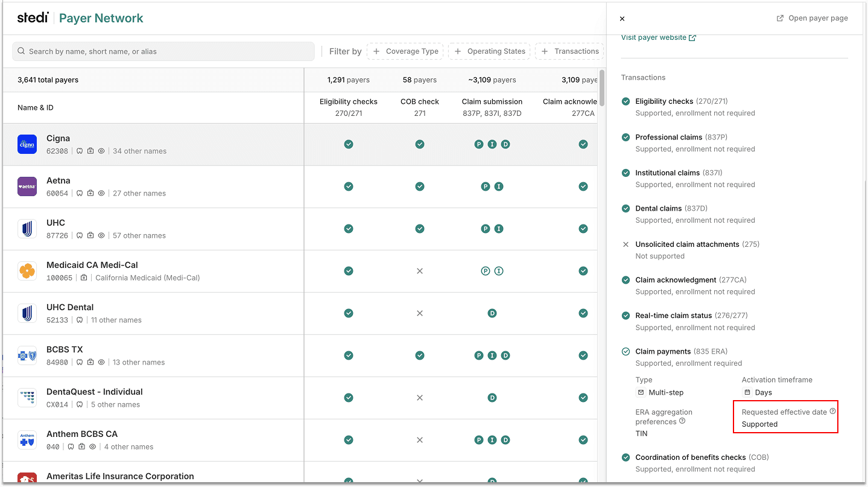Click the Medicaid CA Medi-Cal logo
Screen dimensions: 868x487
tap(27, 271)
